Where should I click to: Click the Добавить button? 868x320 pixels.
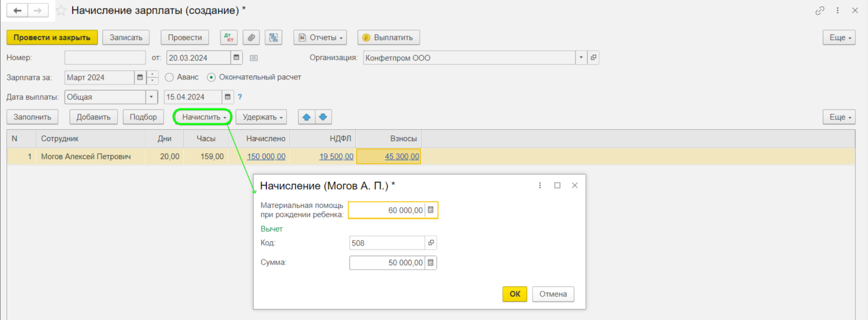point(94,117)
